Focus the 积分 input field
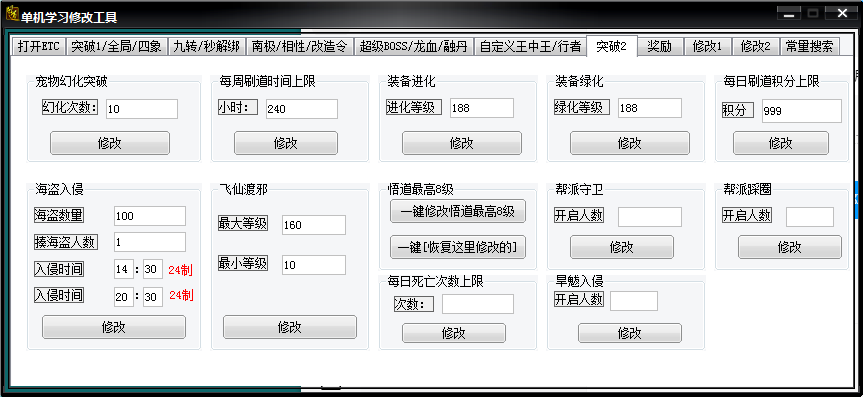 pyautogui.click(x=802, y=111)
